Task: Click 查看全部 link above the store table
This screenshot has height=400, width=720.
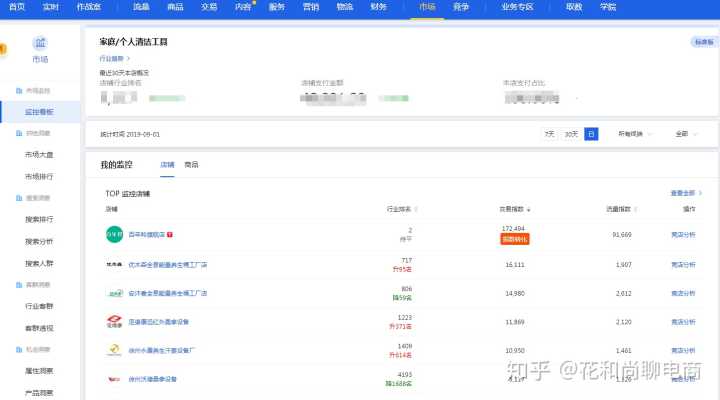Action: click(685, 192)
